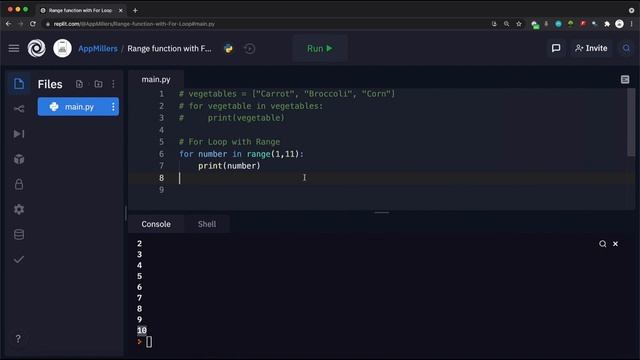The width and height of the screenshot is (640, 360).
Task: Click the editor-console resize handle
Action: (x=382, y=213)
